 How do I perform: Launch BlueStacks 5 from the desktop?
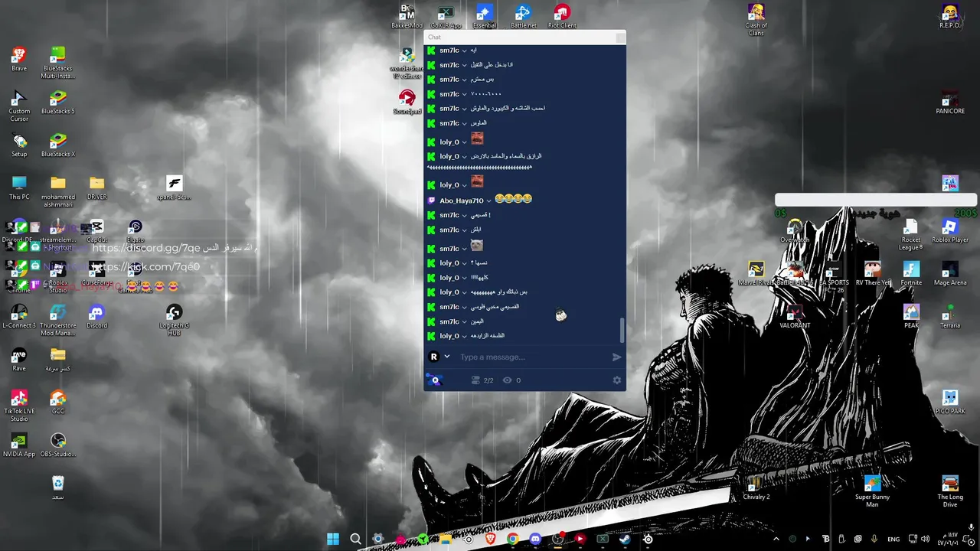coord(58,102)
